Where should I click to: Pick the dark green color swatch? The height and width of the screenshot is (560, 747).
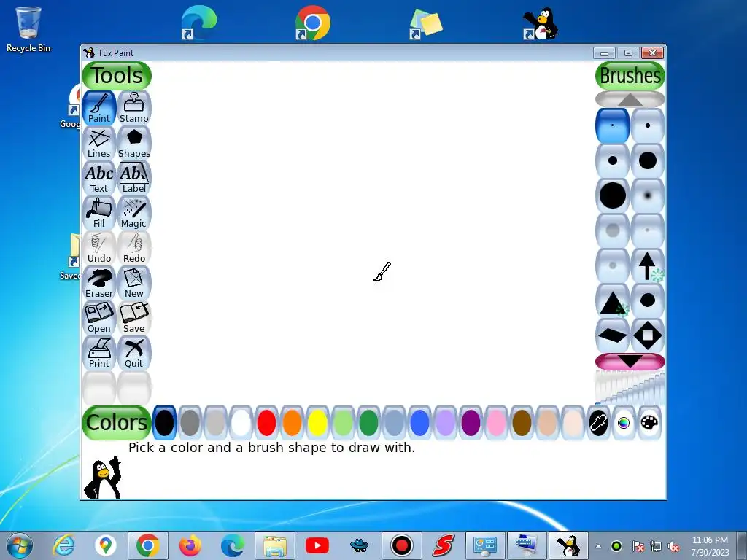[x=368, y=423]
